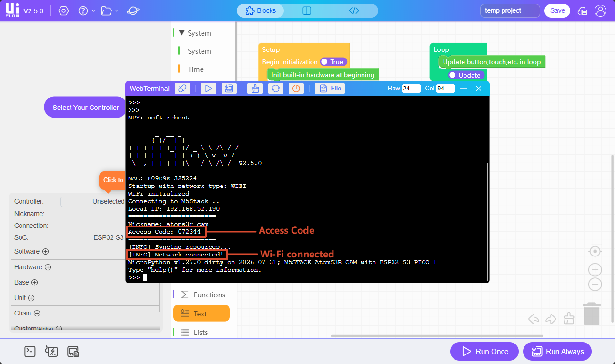Click the Select Your Controller button

pyautogui.click(x=86, y=108)
